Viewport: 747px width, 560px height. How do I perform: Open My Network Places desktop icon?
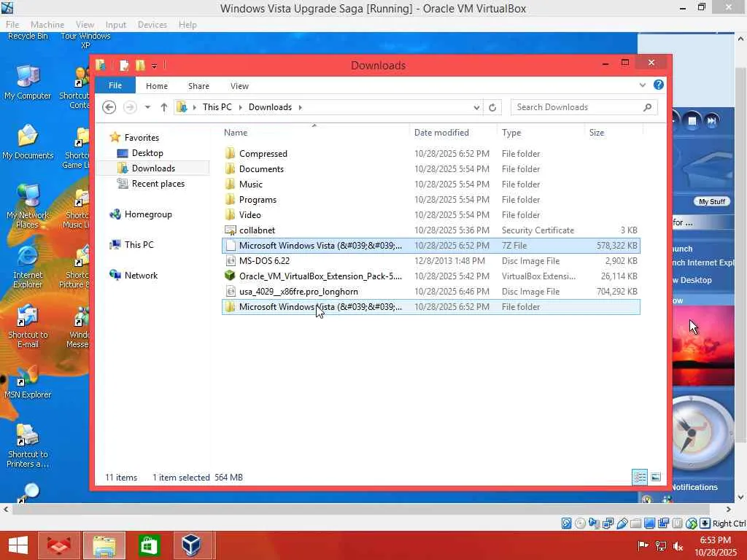[28, 206]
